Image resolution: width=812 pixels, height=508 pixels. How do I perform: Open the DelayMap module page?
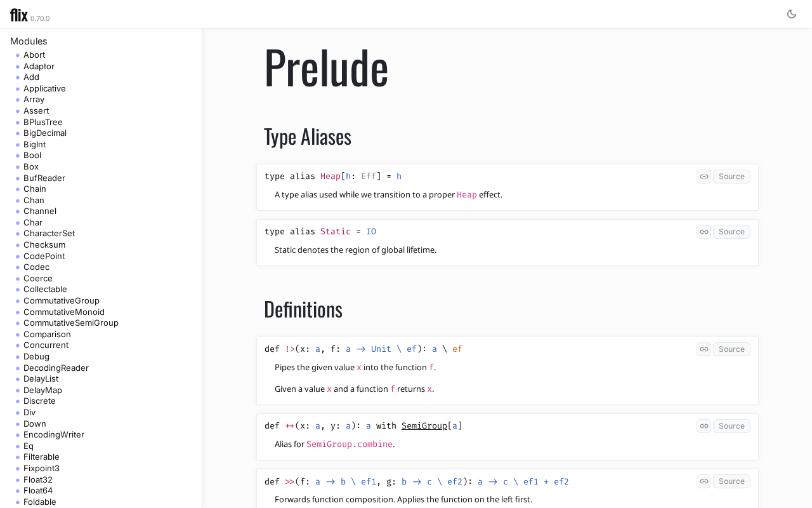click(43, 390)
